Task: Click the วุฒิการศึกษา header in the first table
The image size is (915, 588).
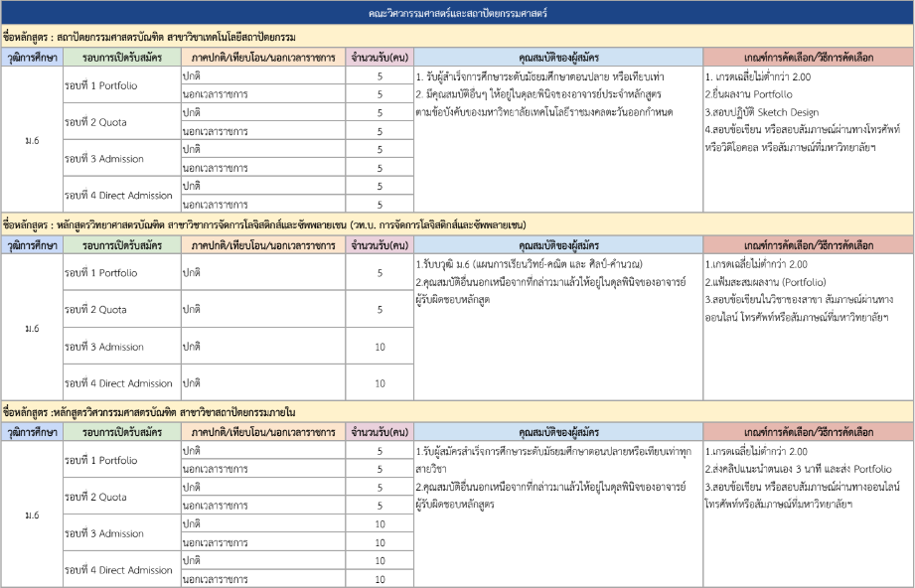Action: pyautogui.click(x=32, y=57)
